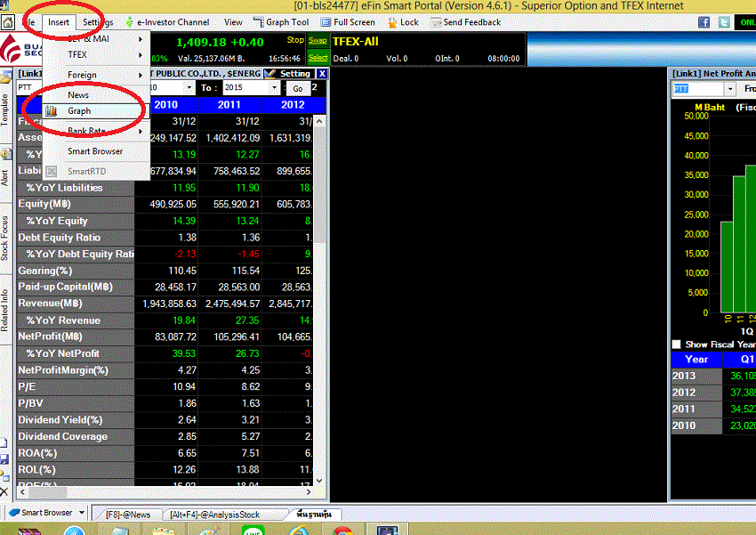
Task: Expand the TFEX submenu
Action: coord(96,54)
